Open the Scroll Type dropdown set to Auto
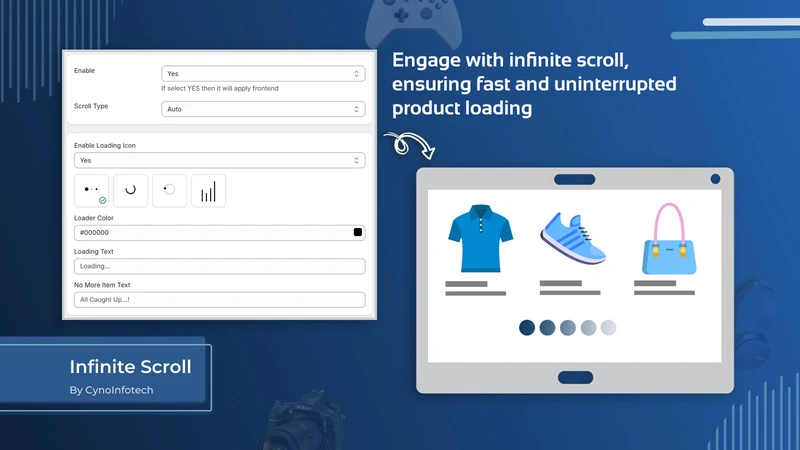 click(263, 109)
